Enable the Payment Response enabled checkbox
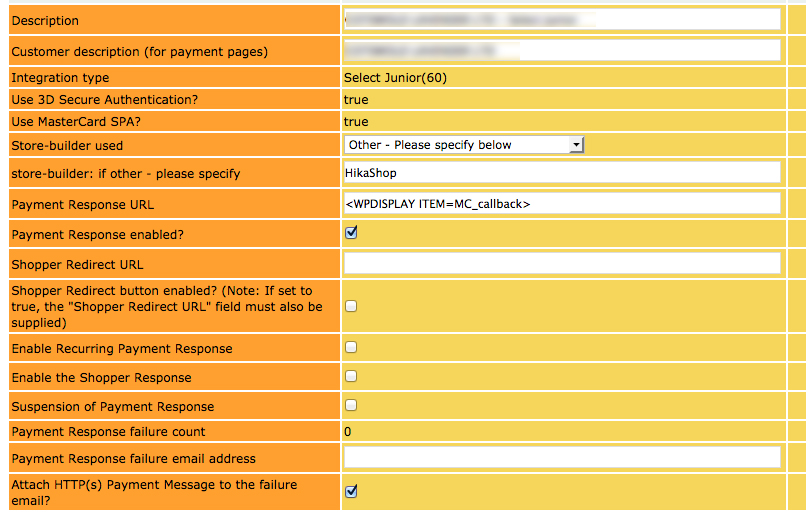This screenshot has height=519, width=806. pyautogui.click(x=351, y=233)
